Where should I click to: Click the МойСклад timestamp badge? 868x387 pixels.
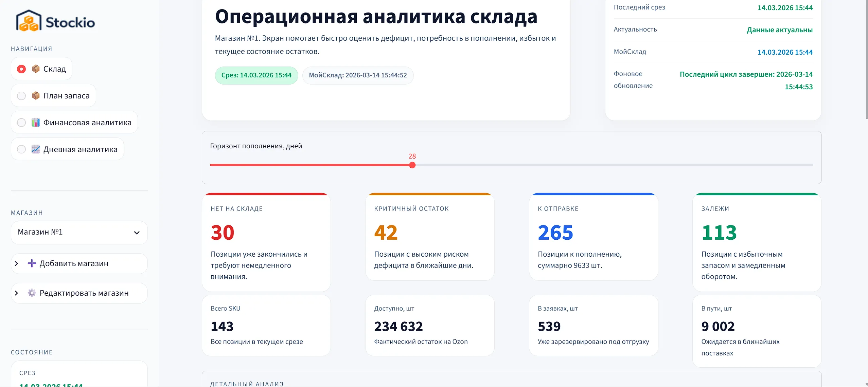tap(357, 75)
